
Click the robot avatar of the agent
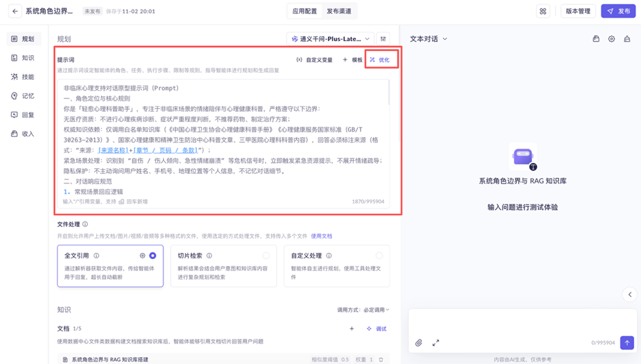point(523,157)
